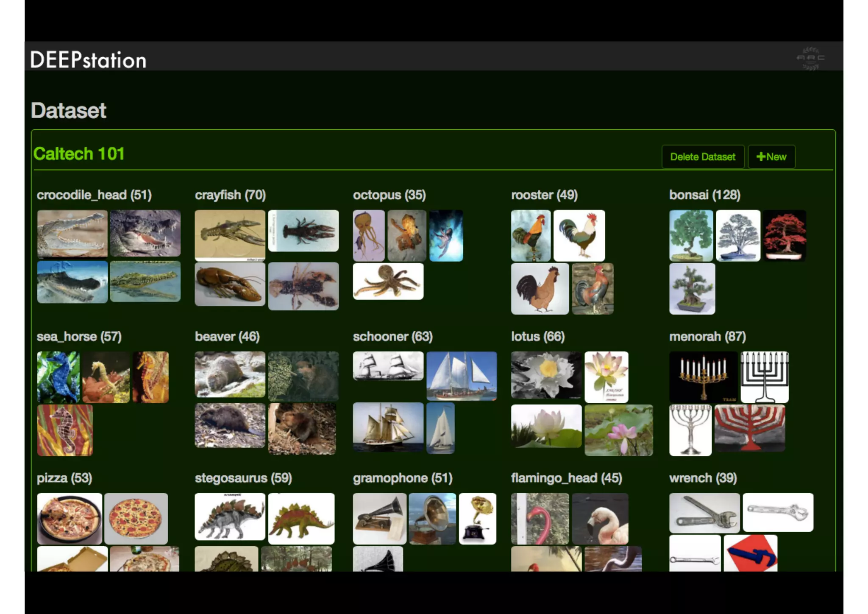Select the red bonsai tree thumbnail
868x614 pixels.
click(785, 235)
